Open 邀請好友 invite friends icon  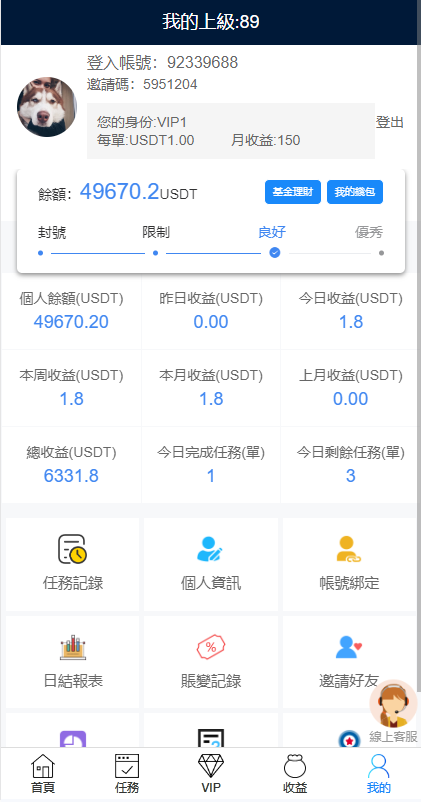[x=349, y=648]
